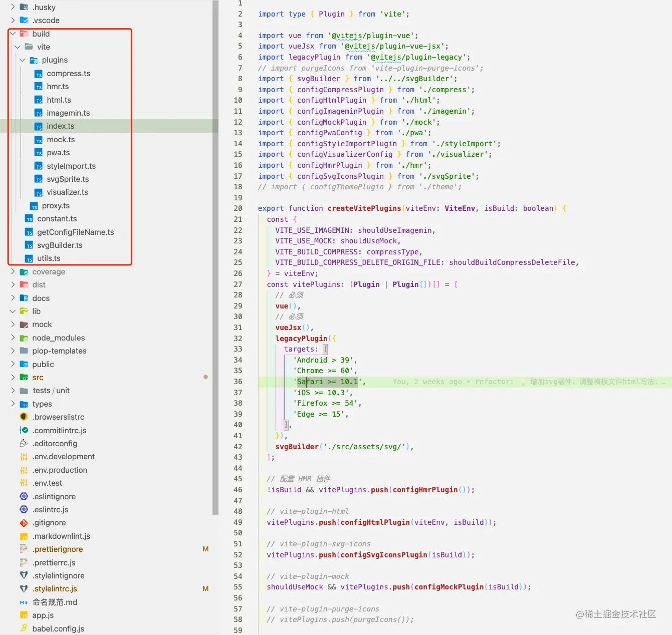
Task: Click the coverage folder icon
Action: (x=24, y=272)
